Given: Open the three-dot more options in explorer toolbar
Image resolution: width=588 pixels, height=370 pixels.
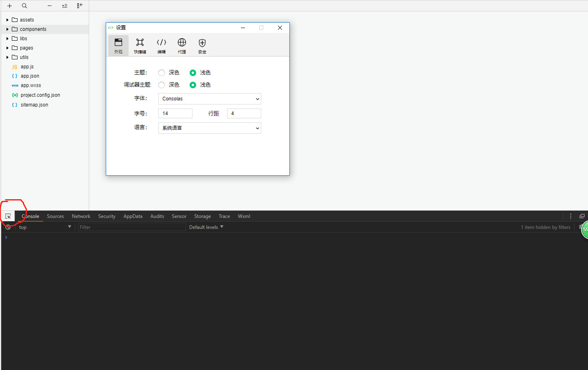Looking at the screenshot, I should pyautogui.click(x=50, y=6).
